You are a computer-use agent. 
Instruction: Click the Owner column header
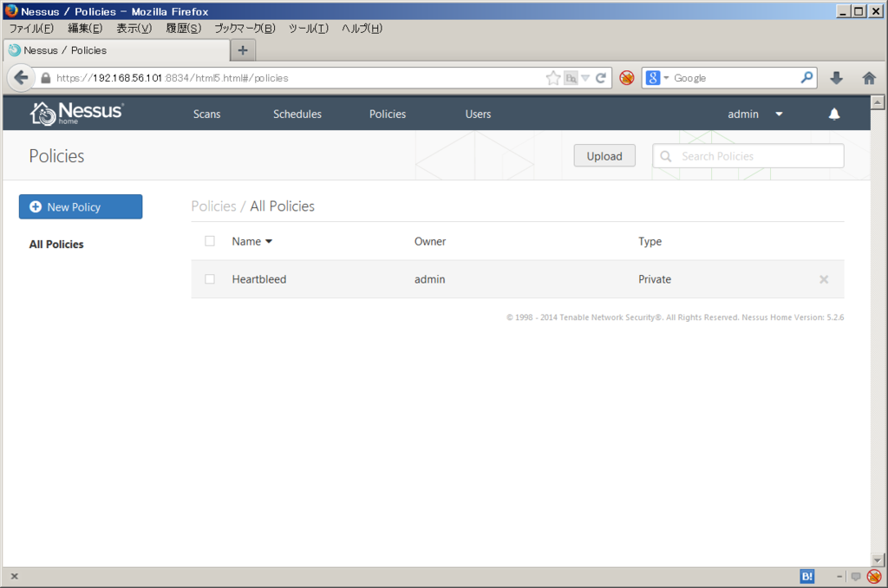tap(430, 241)
